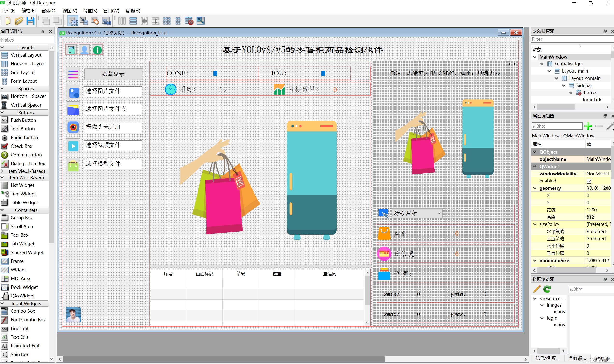This screenshot has width=614, height=364.
Task: Click Lay Out Horizontally toolbar icon
Action: (x=122, y=21)
